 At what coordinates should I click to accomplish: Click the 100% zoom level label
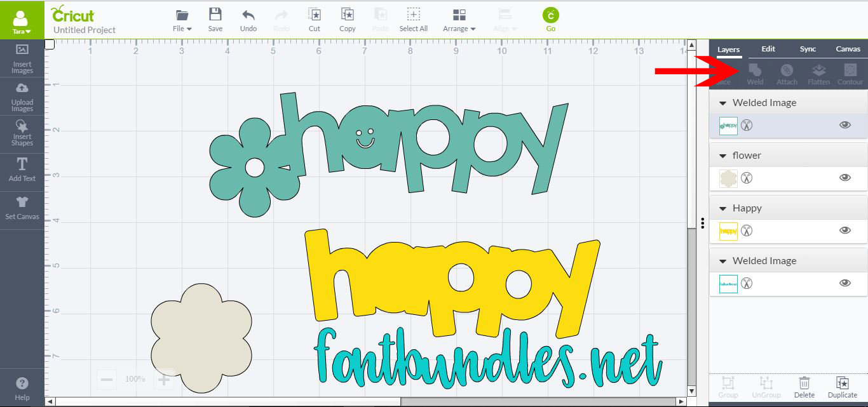click(x=135, y=379)
